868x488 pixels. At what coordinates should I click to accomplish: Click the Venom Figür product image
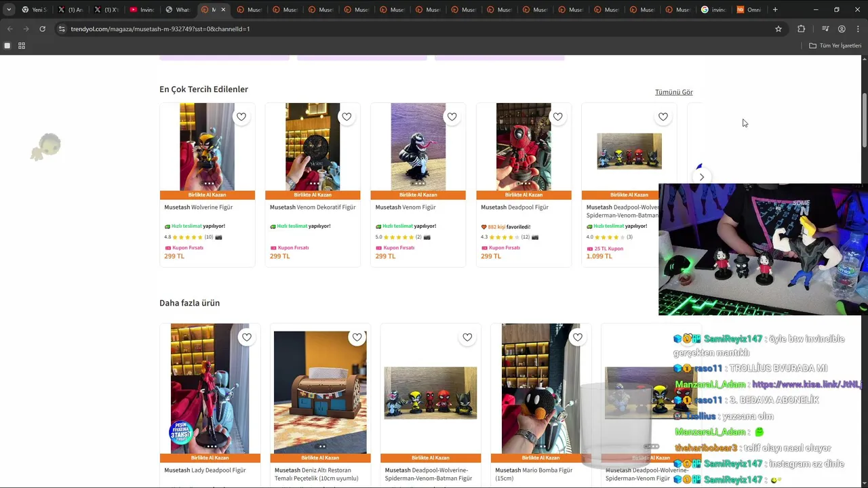coord(418,146)
